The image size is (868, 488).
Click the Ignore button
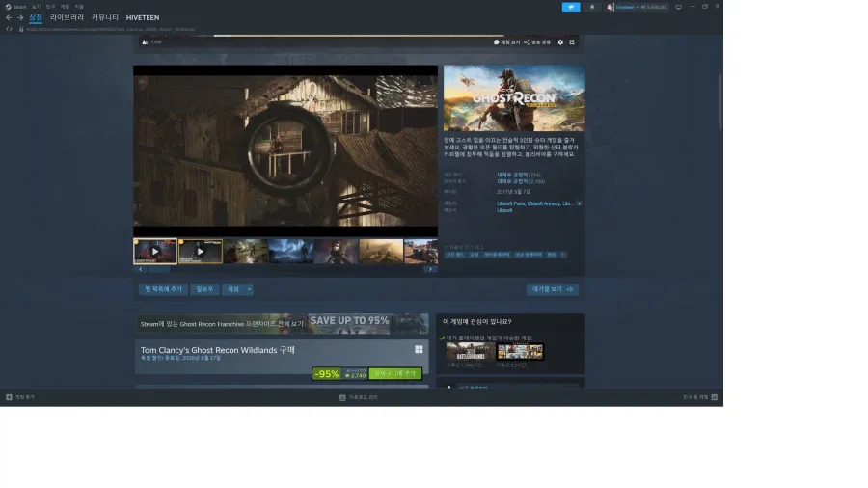coord(233,289)
